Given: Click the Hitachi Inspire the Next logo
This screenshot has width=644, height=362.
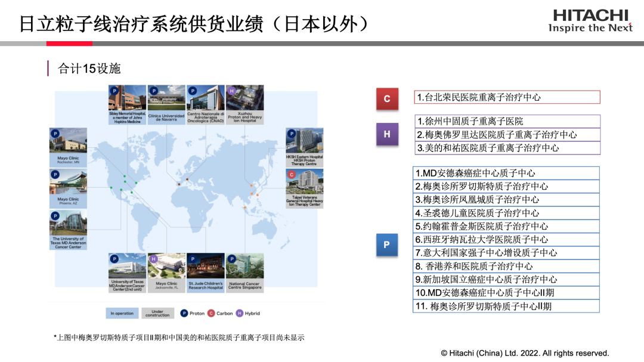Looking at the screenshot, I should 590,20.
